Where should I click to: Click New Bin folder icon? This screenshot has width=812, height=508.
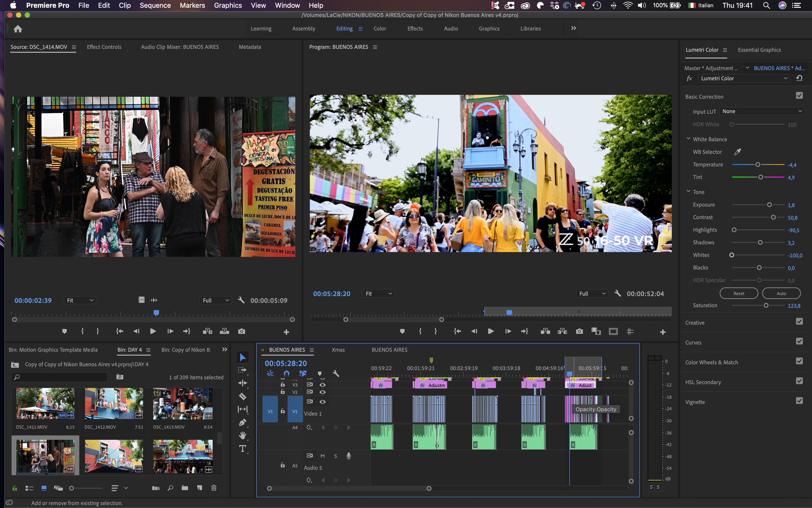point(185,488)
